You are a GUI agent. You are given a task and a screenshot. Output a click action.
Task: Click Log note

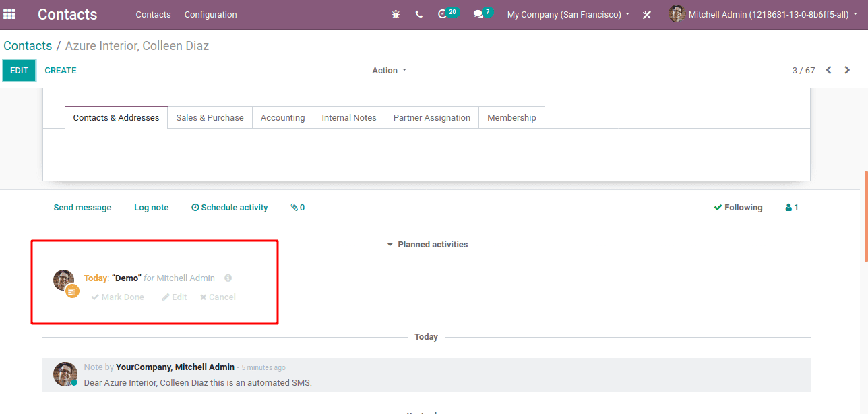(152, 208)
